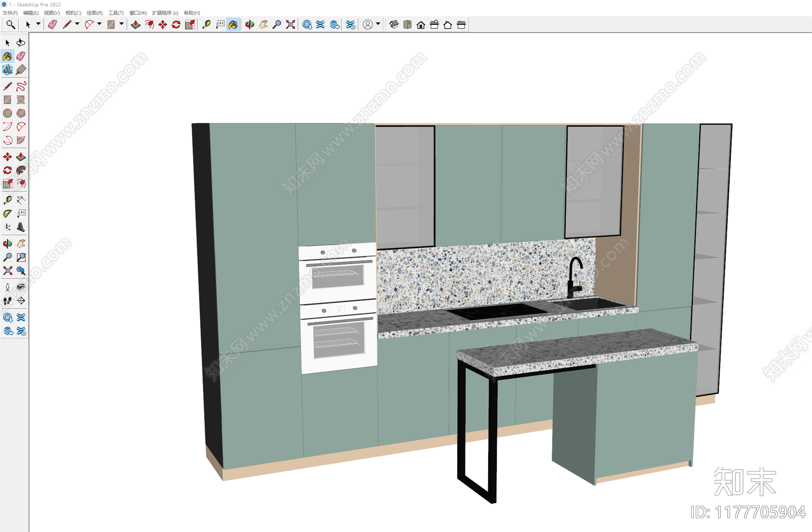
Task: Open the 窗口(W) menu
Action: pos(138,13)
